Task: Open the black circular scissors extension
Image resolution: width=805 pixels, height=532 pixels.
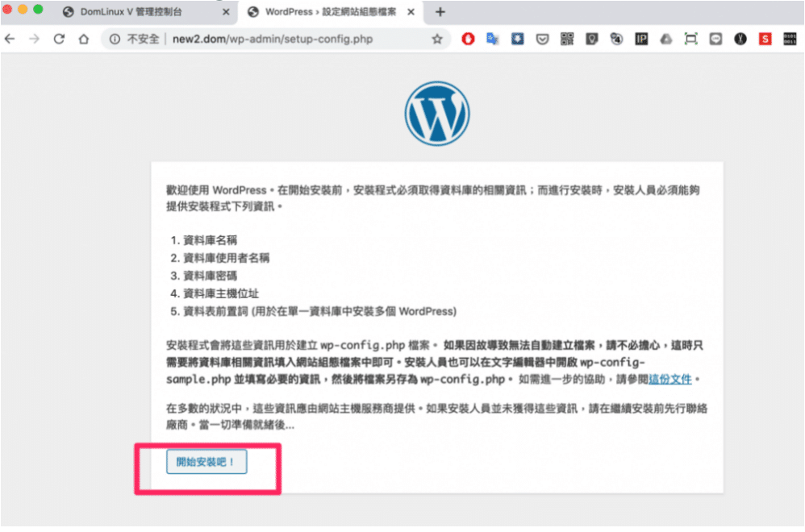Action: pos(740,39)
